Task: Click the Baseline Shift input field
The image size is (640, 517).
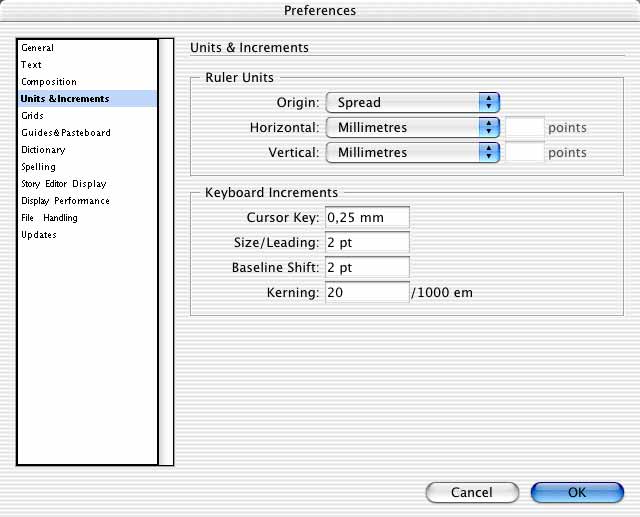Action: point(367,267)
